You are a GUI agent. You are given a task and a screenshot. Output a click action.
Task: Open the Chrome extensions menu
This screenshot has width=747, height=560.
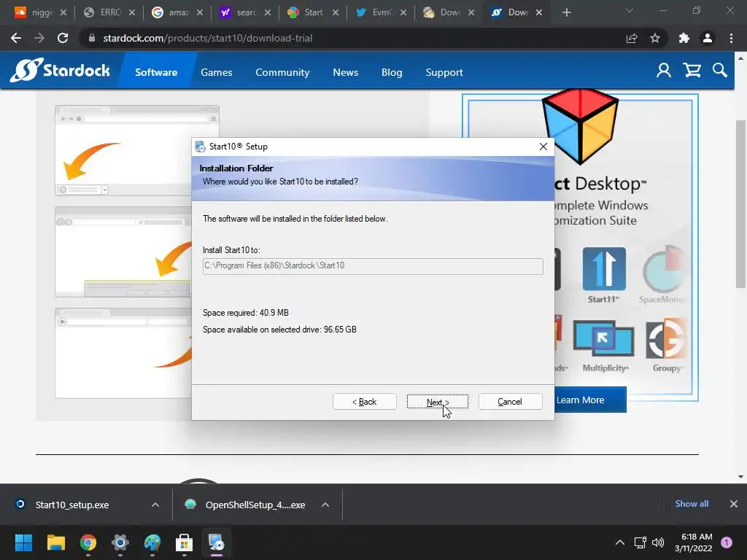(684, 38)
